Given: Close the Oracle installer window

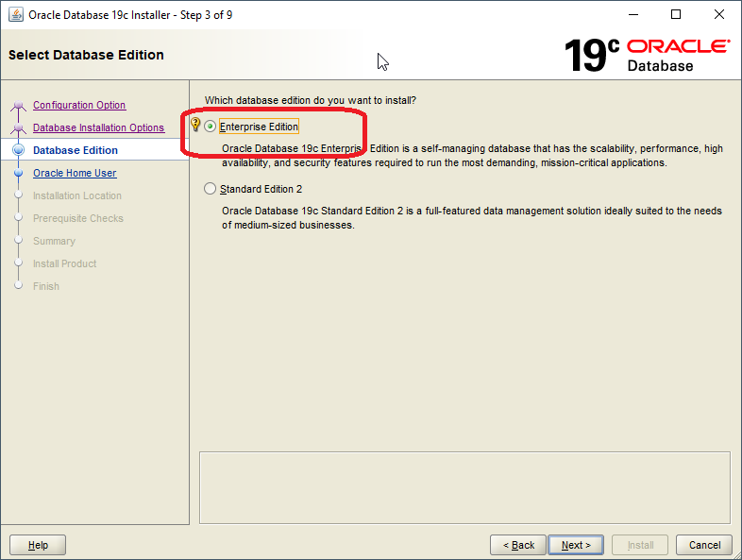Looking at the screenshot, I should coord(718,15).
